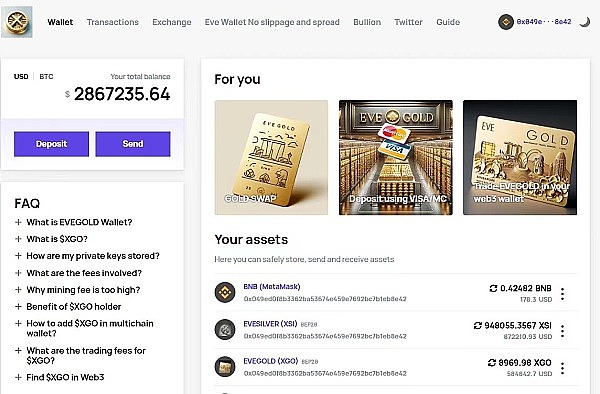Click the Deposit button

coord(51,144)
